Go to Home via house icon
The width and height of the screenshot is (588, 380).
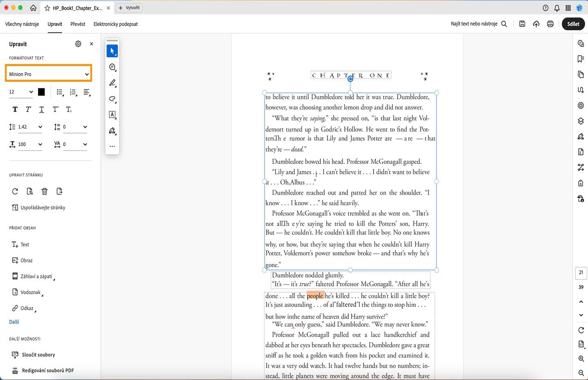[33, 8]
